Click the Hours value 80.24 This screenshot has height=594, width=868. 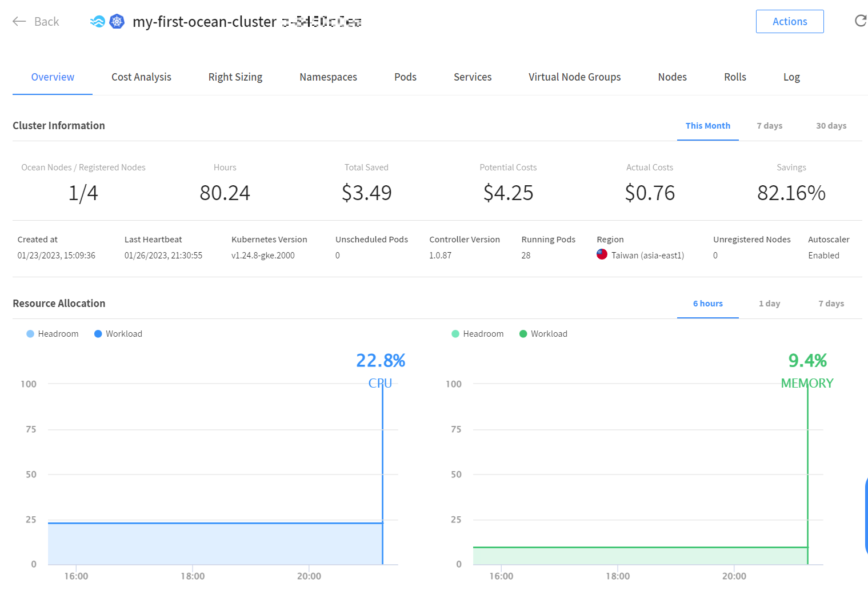225,193
